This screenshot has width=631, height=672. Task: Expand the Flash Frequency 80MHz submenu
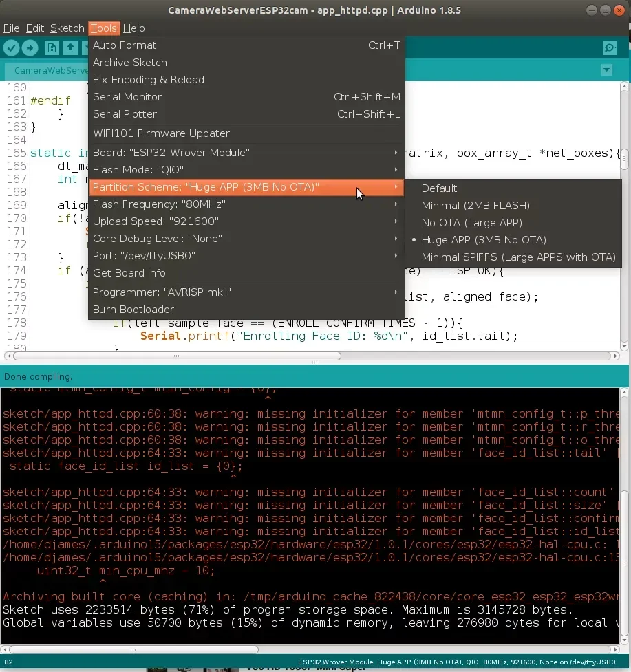[246, 204]
